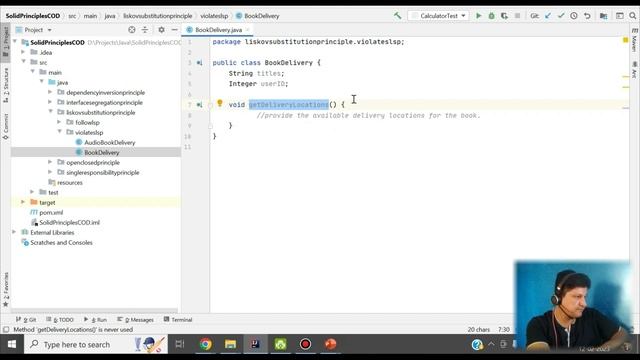
Task: Collapse the liskovsubstitutionprinciple package
Action: click(51, 111)
